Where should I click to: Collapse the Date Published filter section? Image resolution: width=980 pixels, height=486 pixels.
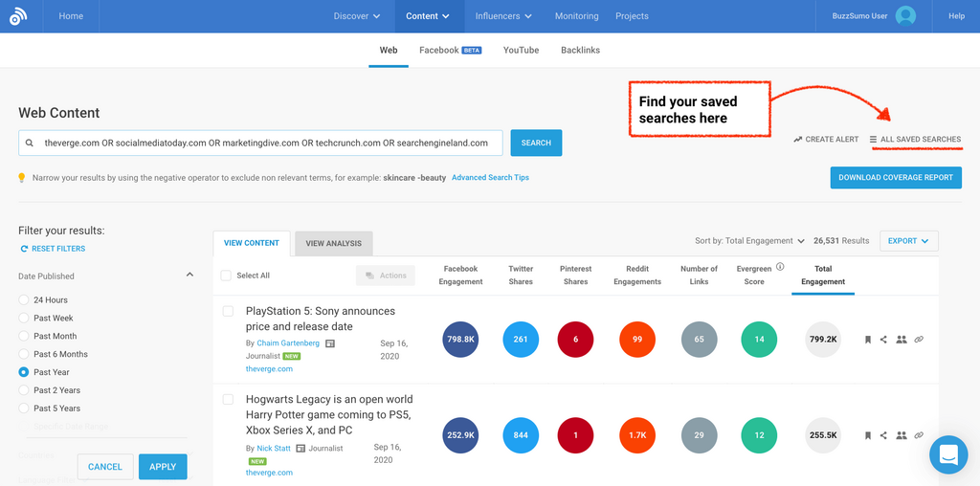pyautogui.click(x=189, y=276)
